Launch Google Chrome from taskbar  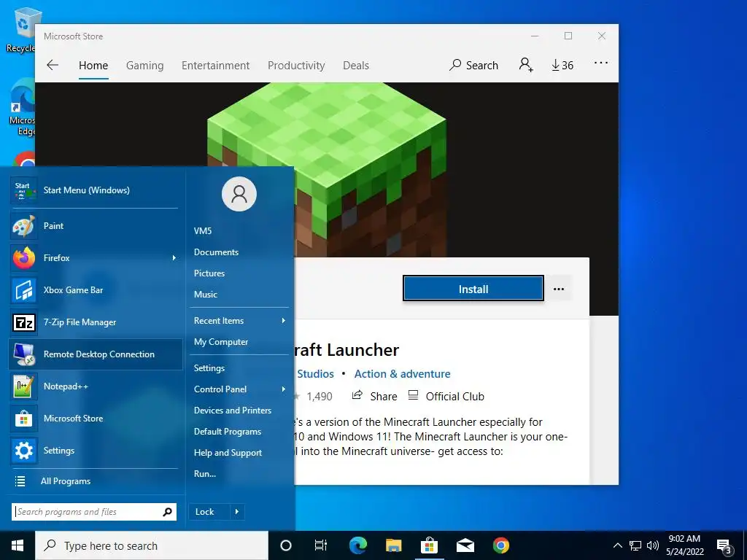(500, 545)
